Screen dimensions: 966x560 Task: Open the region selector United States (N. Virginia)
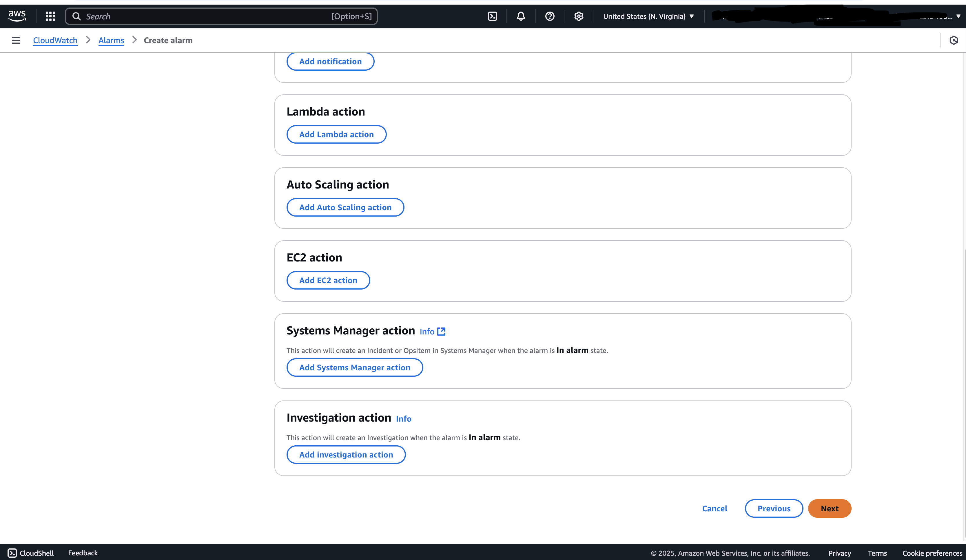click(648, 16)
